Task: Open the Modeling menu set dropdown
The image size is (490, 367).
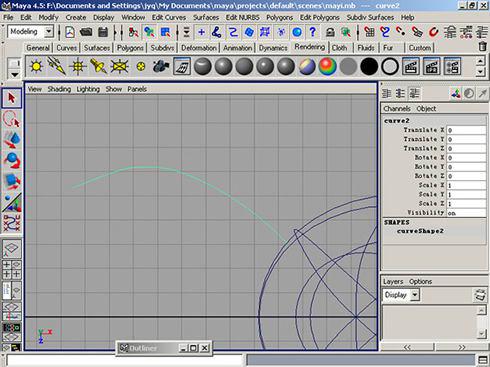Action: tap(49, 32)
